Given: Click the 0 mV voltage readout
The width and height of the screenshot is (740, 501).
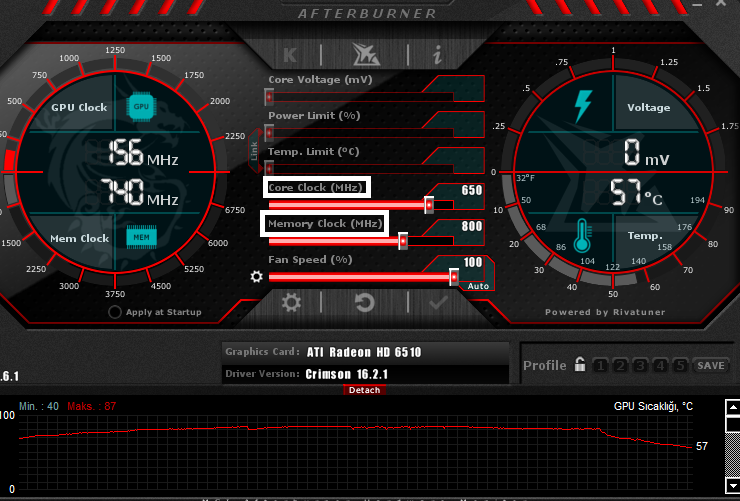Looking at the screenshot, I should point(646,153).
